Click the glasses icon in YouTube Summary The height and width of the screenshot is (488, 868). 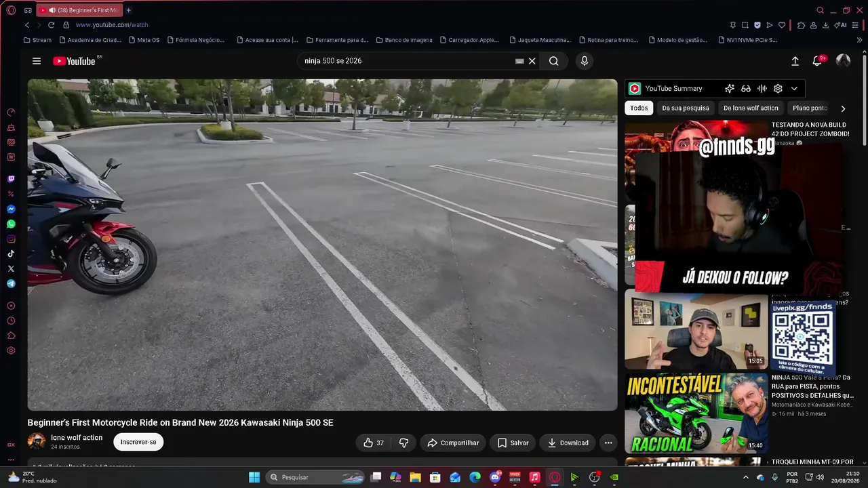click(x=746, y=89)
